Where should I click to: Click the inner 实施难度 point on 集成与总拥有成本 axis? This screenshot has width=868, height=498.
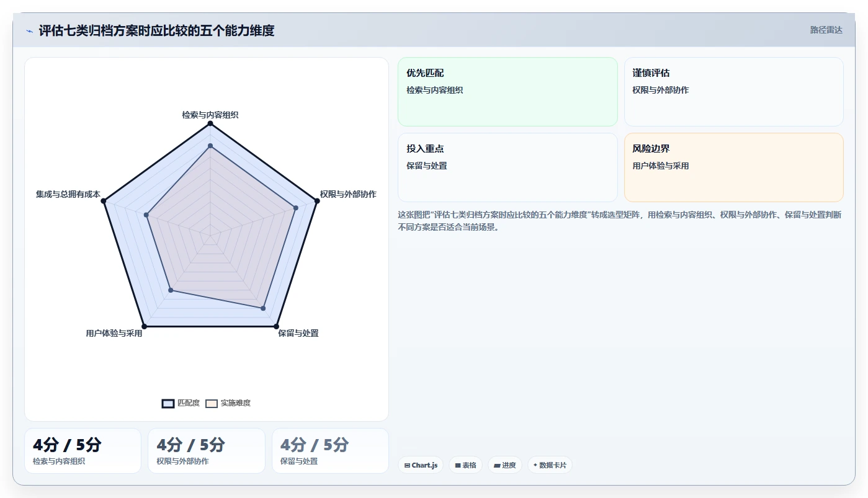point(146,215)
